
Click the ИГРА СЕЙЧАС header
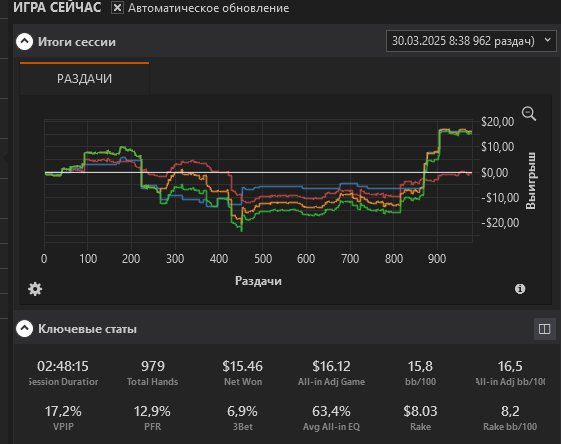pos(57,8)
